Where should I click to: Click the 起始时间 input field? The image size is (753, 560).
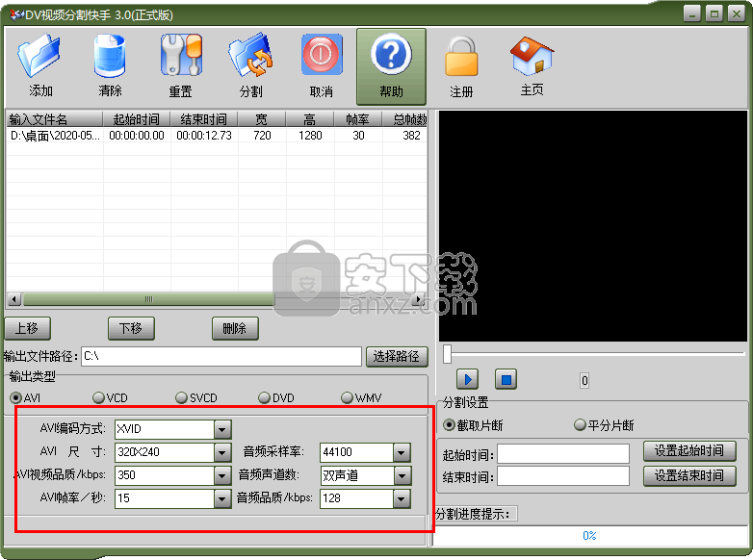pyautogui.click(x=563, y=453)
